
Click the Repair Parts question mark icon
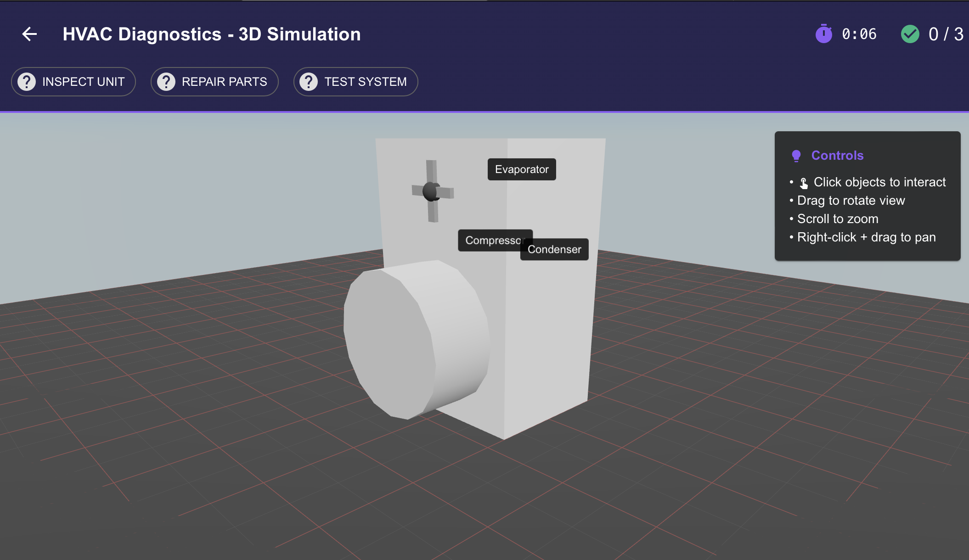pyautogui.click(x=166, y=82)
